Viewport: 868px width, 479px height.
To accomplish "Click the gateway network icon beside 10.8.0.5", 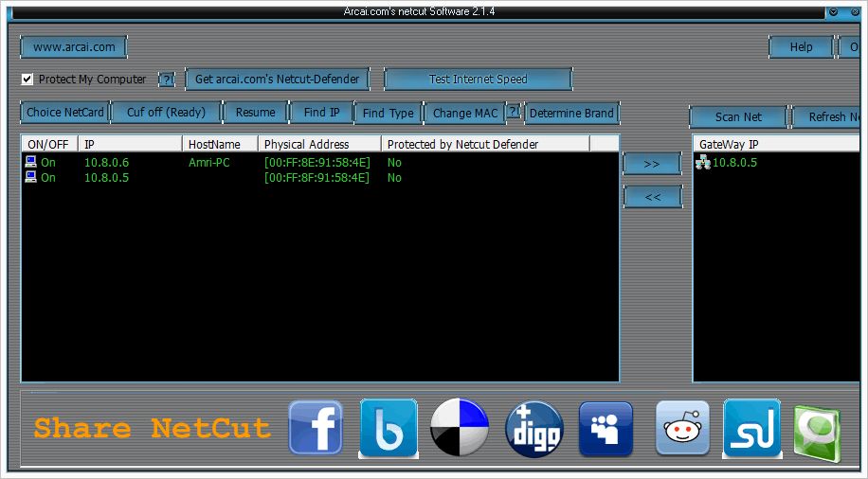I will point(702,162).
